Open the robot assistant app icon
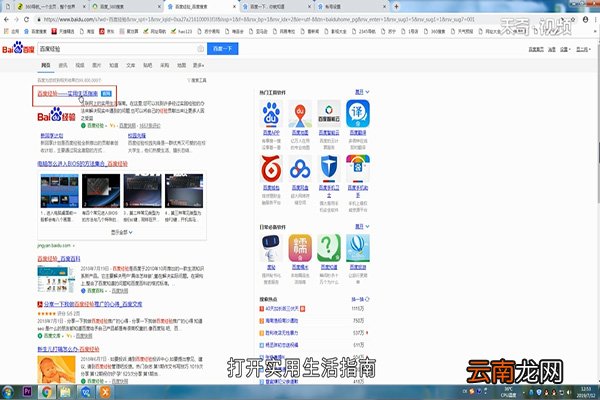The height and width of the screenshot is (400, 600). (271, 248)
